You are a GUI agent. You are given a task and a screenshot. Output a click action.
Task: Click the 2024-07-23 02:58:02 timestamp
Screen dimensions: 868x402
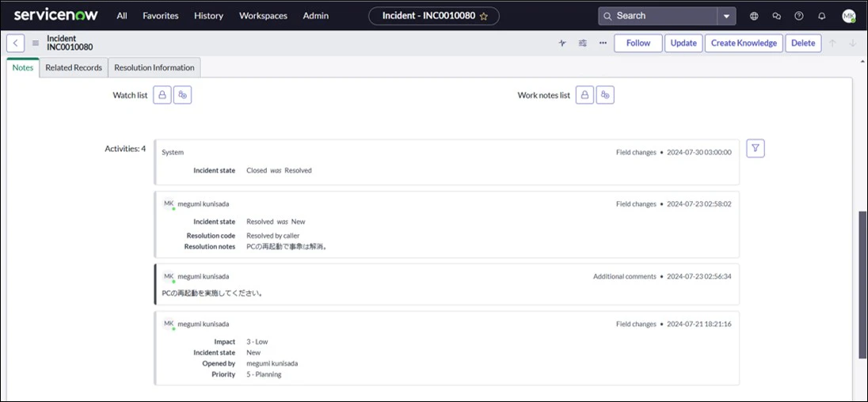(699, 204)
